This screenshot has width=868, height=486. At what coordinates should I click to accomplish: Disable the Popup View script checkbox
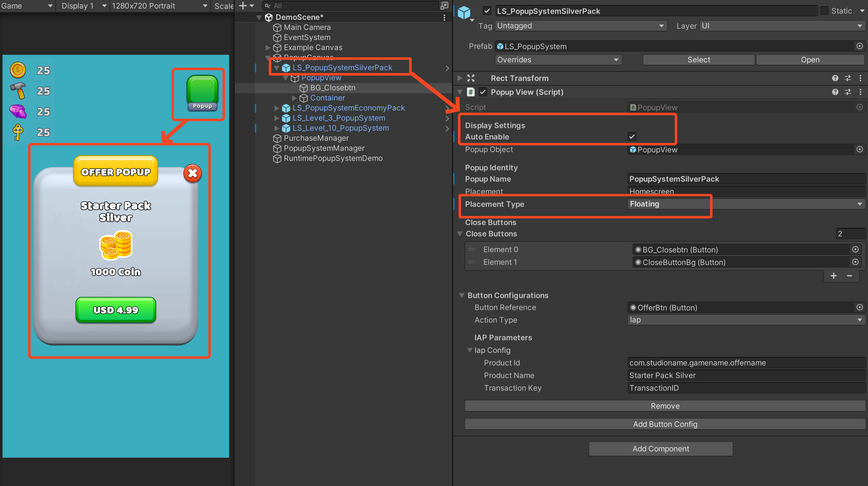pos(482,92)
